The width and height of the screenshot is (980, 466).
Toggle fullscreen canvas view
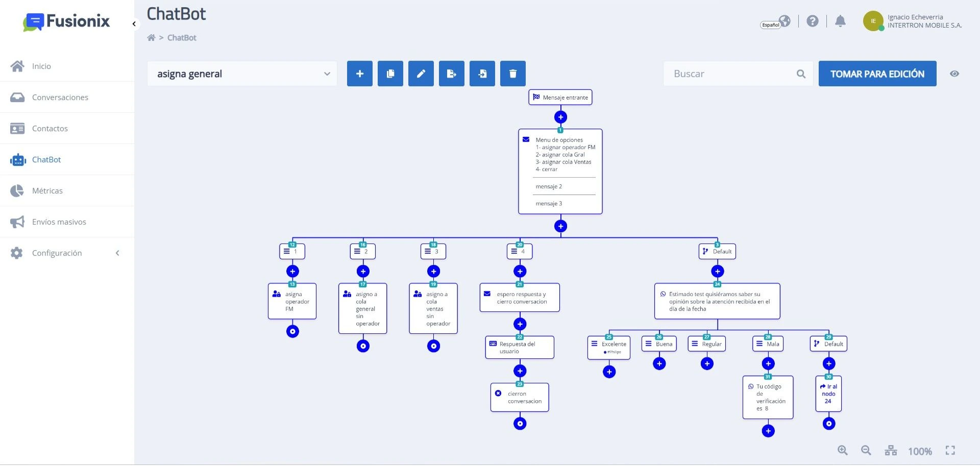pyautogui.click(x=950, y=451)
